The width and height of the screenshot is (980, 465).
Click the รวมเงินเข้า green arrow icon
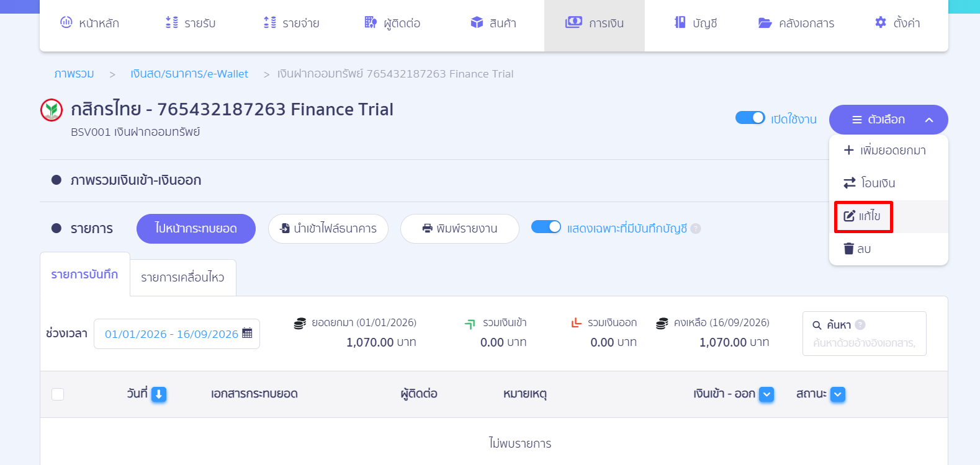[470, 324]
